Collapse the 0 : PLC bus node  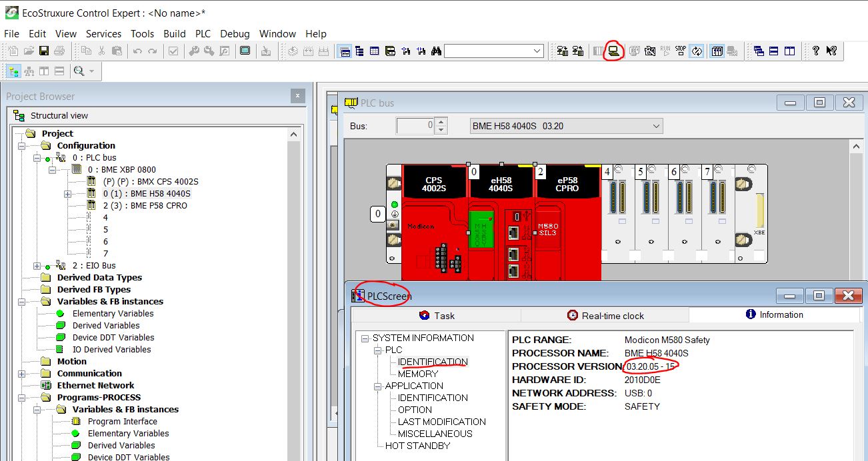tap(37, 157)
